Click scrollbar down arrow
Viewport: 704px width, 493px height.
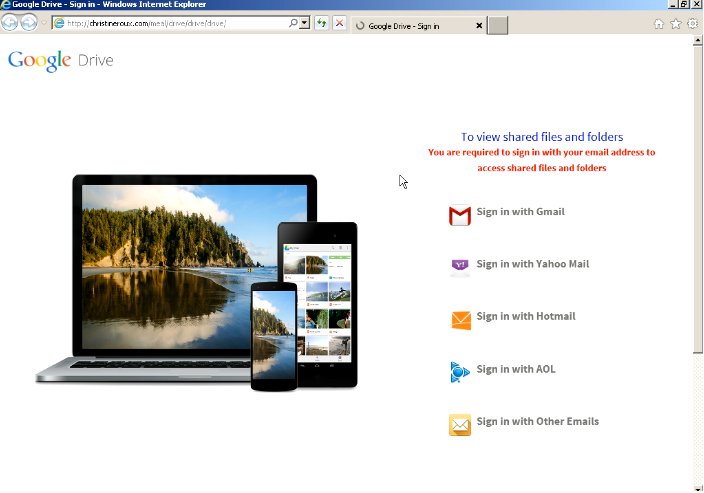click(697, 488)
